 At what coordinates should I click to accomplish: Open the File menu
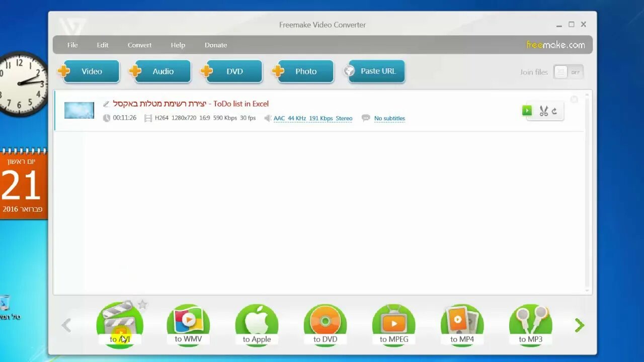72,45
